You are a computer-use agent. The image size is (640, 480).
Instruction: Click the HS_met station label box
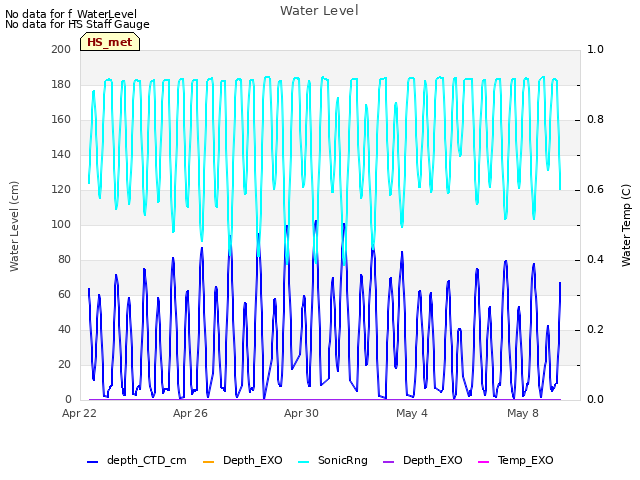tap(110, 42)
